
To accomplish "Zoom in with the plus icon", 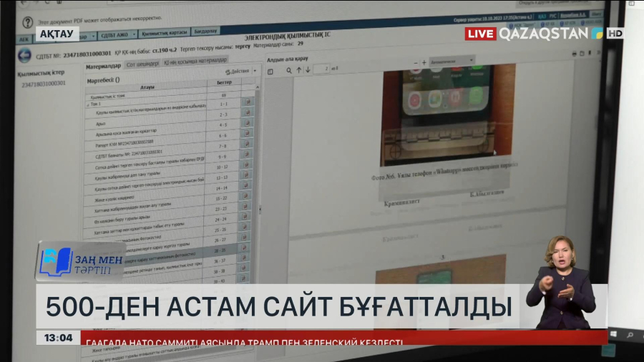I will click(x=424, y=63).
